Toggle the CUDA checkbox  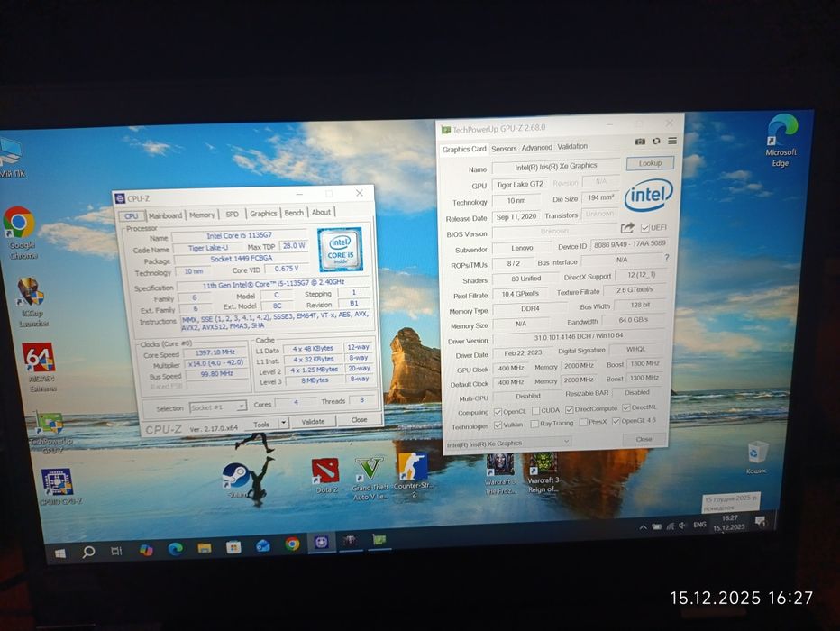point(535,411)
